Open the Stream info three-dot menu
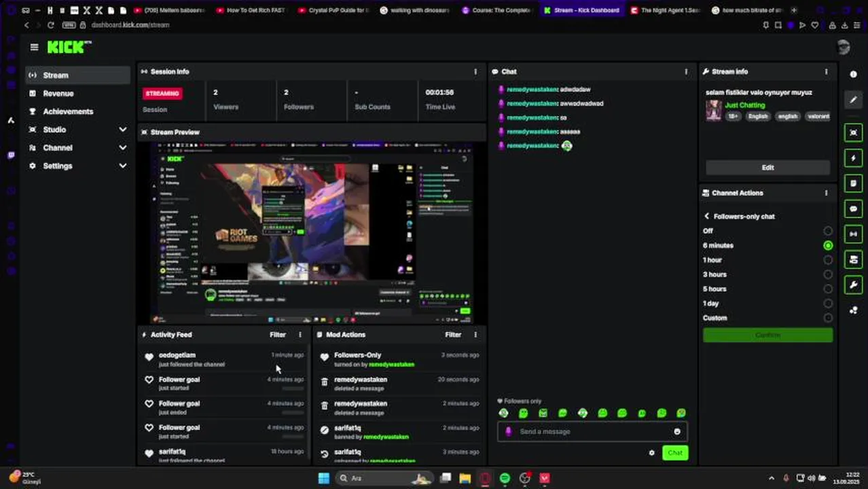The height and width of the screenshot is (489, 868). click(x=826, y=71)
